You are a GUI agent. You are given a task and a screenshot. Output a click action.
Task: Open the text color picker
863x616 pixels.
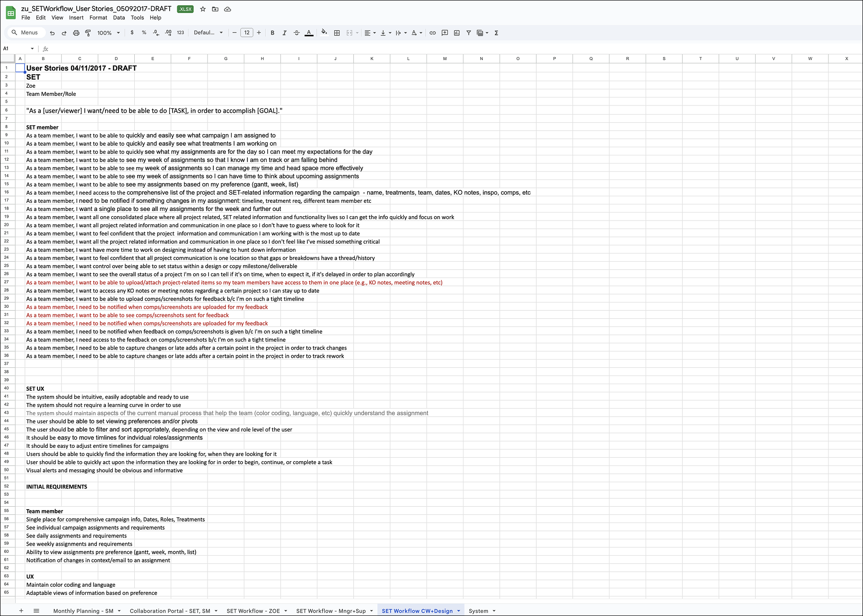click(x=309, y=33)
